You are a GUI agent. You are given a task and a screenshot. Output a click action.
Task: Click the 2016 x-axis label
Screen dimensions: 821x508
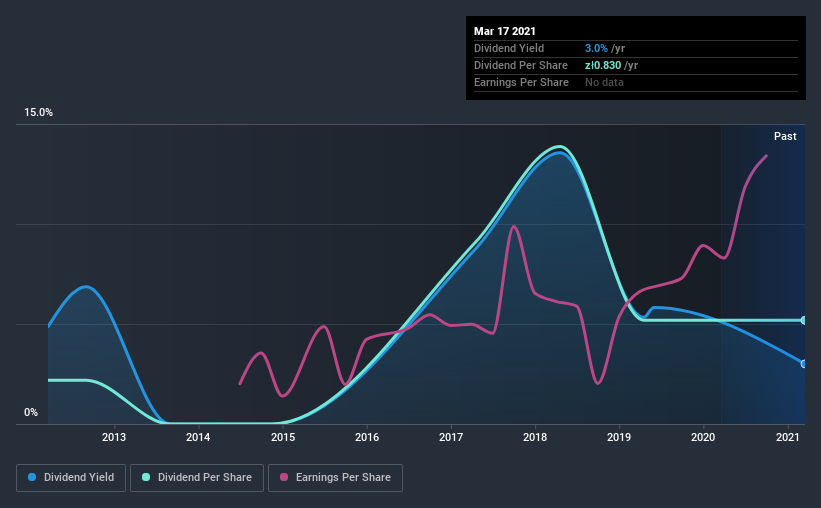click(367, 437)
